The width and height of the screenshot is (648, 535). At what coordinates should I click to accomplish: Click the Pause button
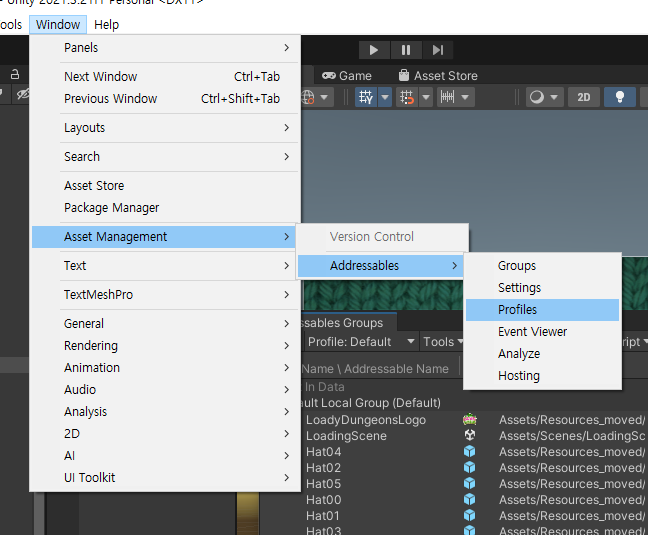(406, 50)
